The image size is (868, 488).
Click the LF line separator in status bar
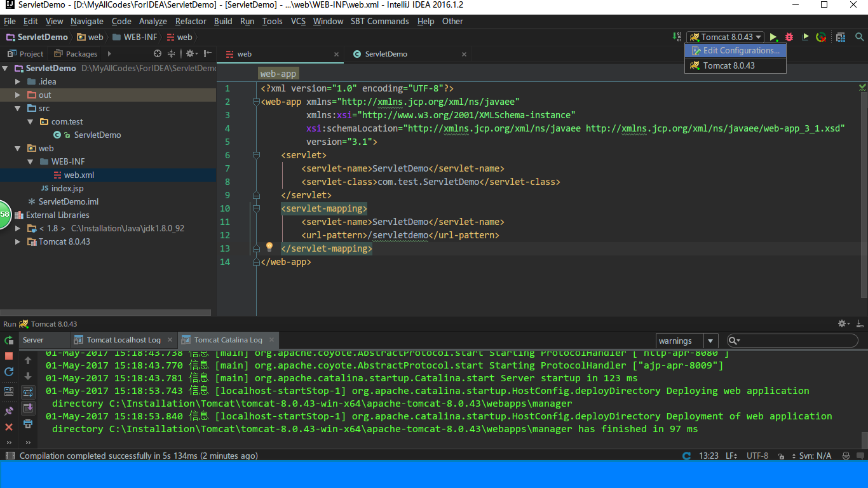click(x=731, y=456)
